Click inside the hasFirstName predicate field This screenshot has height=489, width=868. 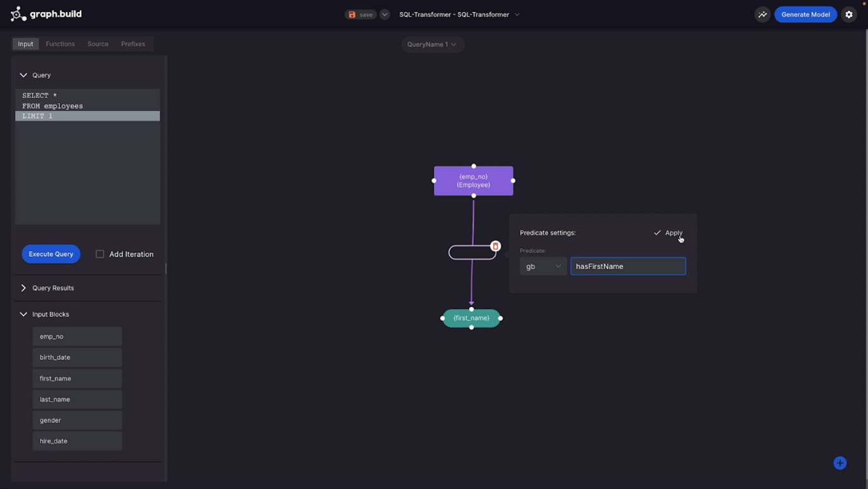628,266
